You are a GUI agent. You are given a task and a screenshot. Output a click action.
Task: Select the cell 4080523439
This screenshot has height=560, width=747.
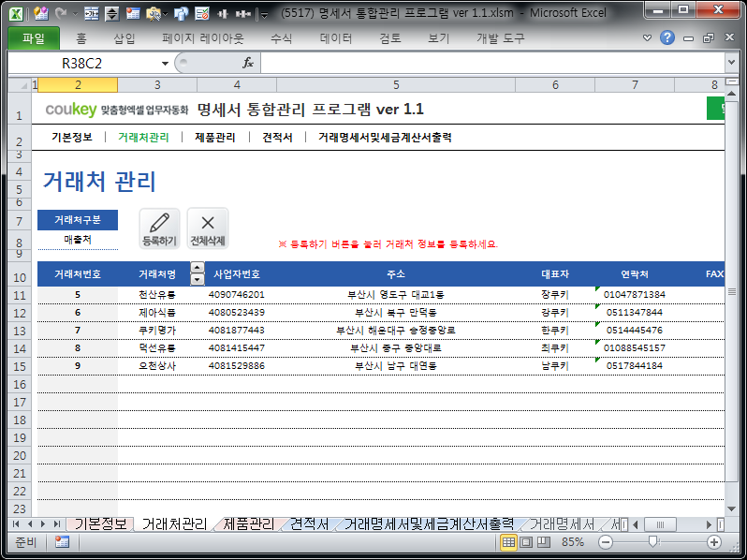tap(237, 312)
